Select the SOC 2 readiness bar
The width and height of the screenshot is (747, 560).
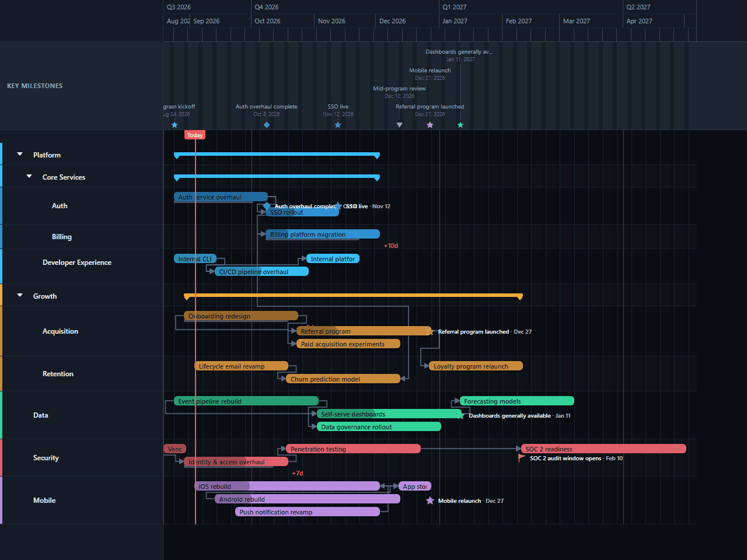(x=604, y=449)
